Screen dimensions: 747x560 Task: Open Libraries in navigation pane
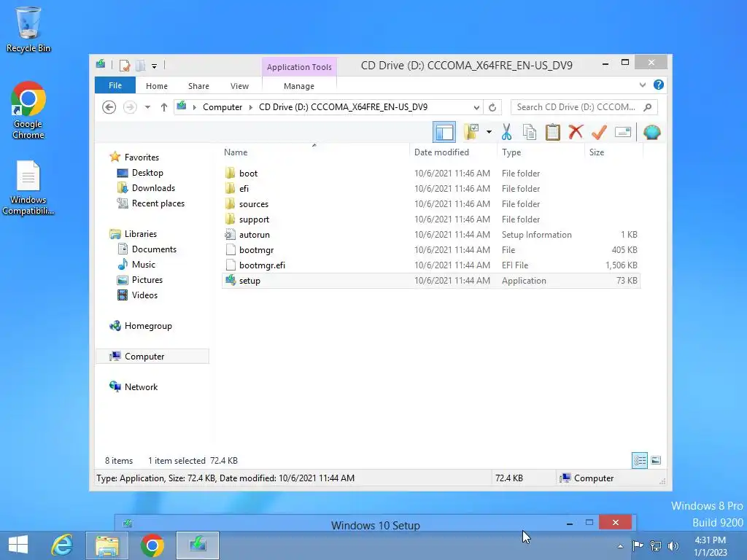(141, 234)
